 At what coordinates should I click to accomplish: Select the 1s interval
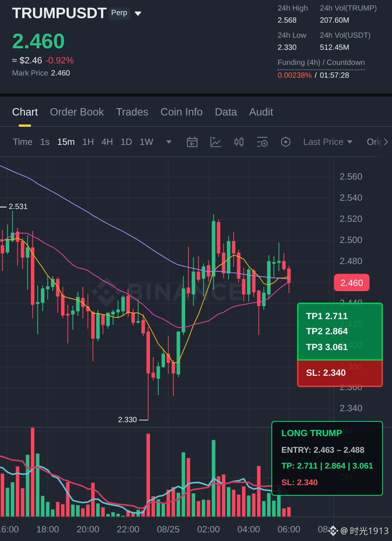click(45, 142)
